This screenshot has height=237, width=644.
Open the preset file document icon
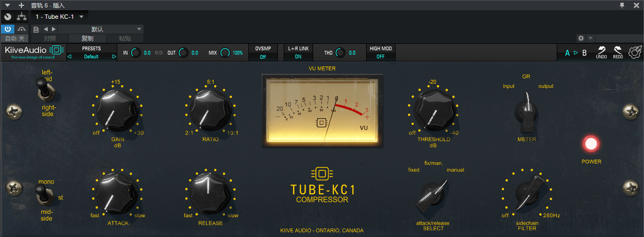point(36,29)
